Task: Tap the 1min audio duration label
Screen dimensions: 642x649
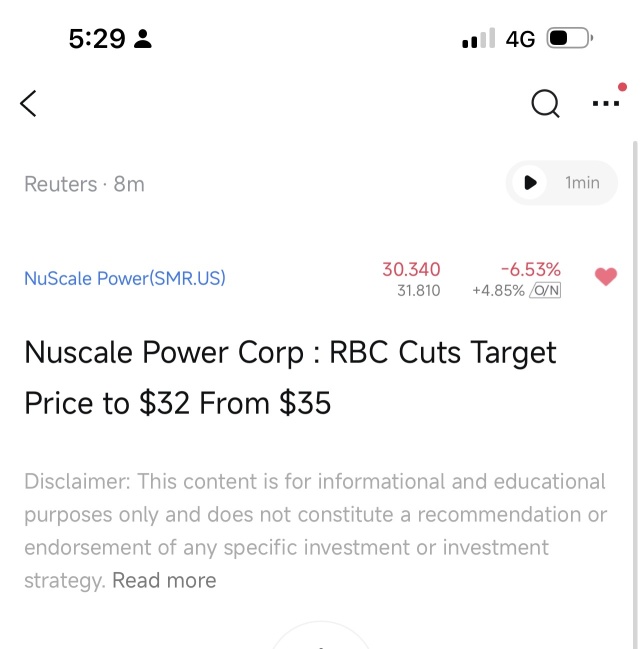Action: (582, 183)
